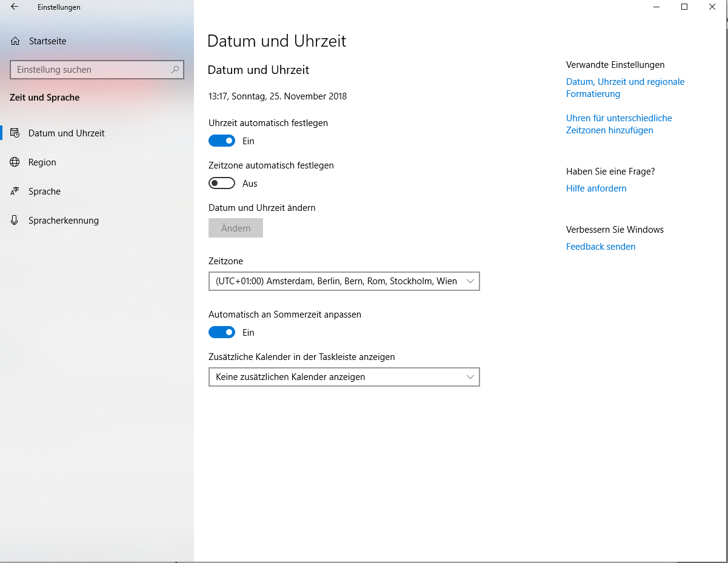Open Uhren für unterschiedliche Zeitzonen hinzufügen link
The width and height of the screenshot is (728, 563).
[x=619, y=124]
